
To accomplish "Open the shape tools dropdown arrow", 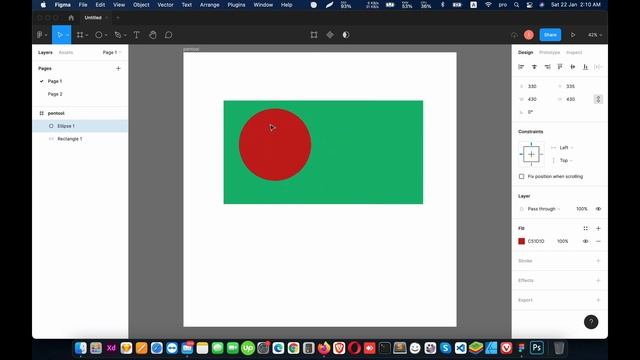I will coord(106,36).
